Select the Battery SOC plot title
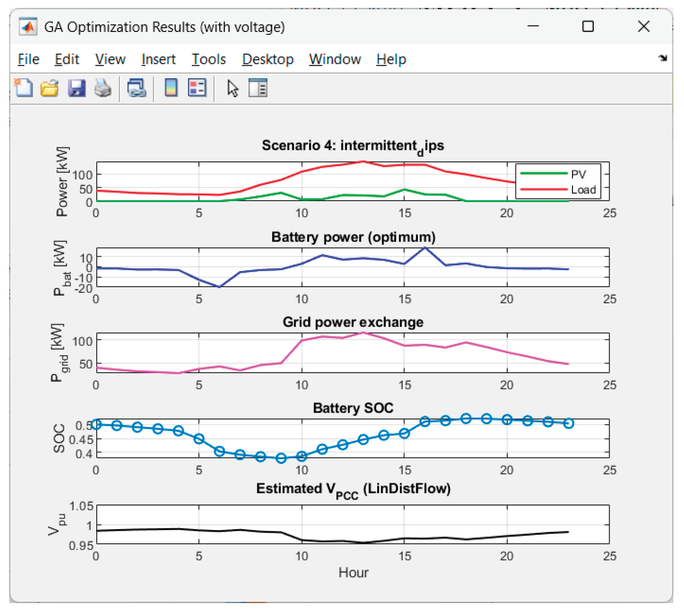This screenshot has height=616, width=684. (x=353, y=408)
